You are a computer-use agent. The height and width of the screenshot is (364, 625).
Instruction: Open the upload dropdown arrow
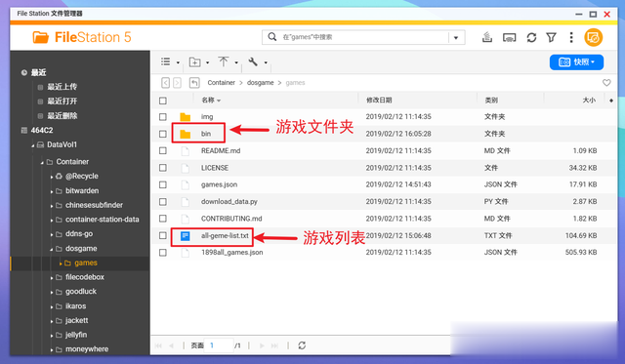(x=236, y=62)
